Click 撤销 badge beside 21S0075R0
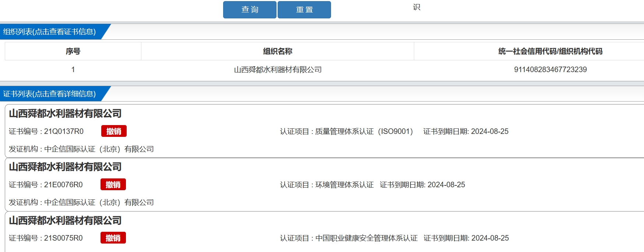This screenshot has width=644, height=252. tap(113, 238)
